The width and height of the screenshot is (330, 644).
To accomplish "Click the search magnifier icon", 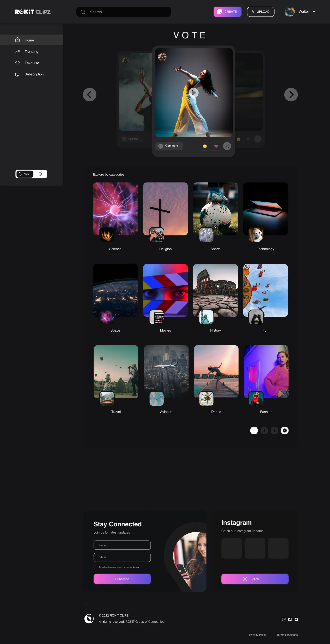I will [83, 12].
